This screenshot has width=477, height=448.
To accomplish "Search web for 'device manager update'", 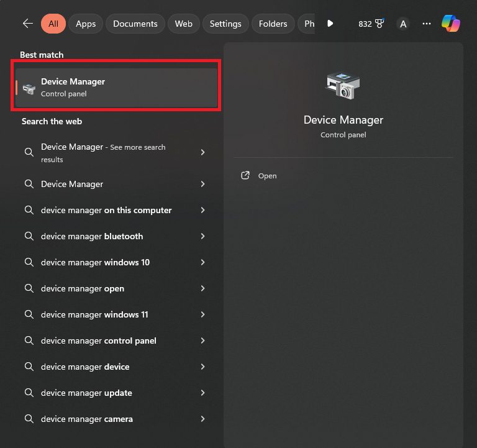I will (86, 393).
